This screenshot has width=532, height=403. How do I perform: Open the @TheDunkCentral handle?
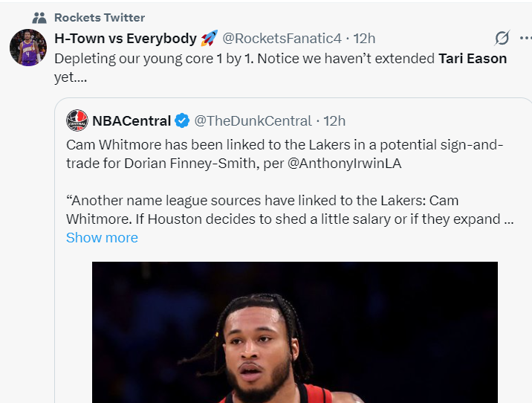tap(253, 120)
